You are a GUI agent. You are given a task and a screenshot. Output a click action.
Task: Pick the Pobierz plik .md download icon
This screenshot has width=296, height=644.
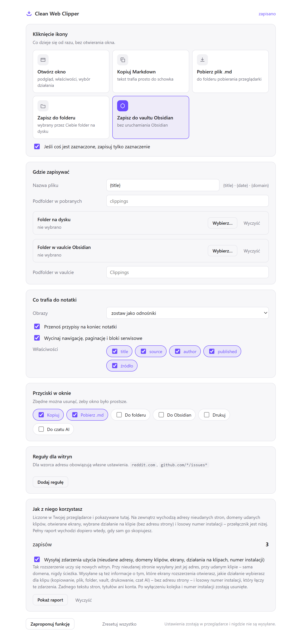(202, 60)
